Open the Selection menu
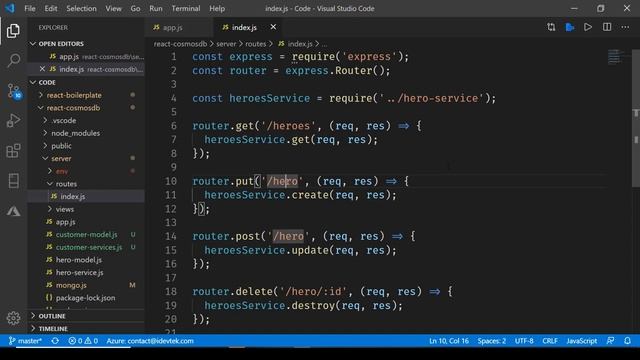640x360 pixels. (x=81, y=8)
